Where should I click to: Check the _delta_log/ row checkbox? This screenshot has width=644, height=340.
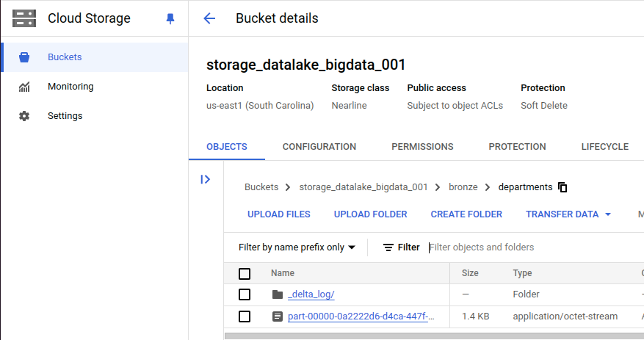tap(245, 294)
